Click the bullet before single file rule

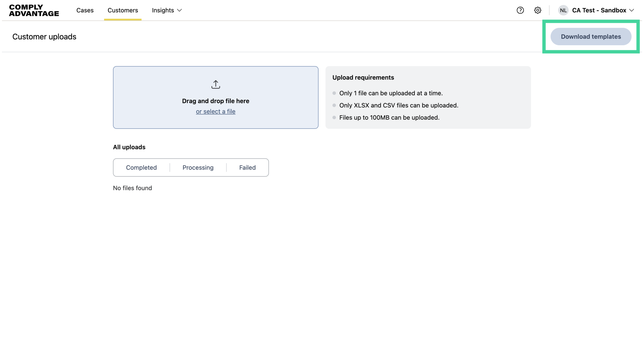(334, 93)
